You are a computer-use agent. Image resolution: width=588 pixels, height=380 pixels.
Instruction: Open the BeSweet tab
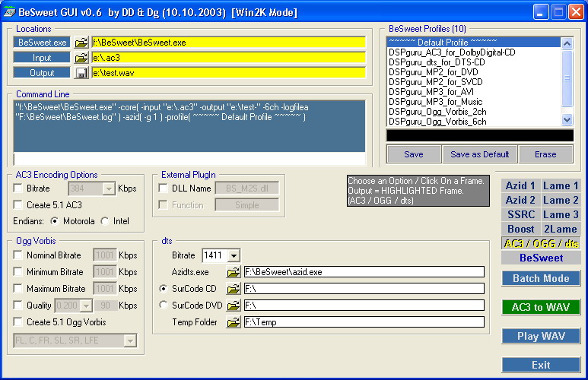(541, 258)
